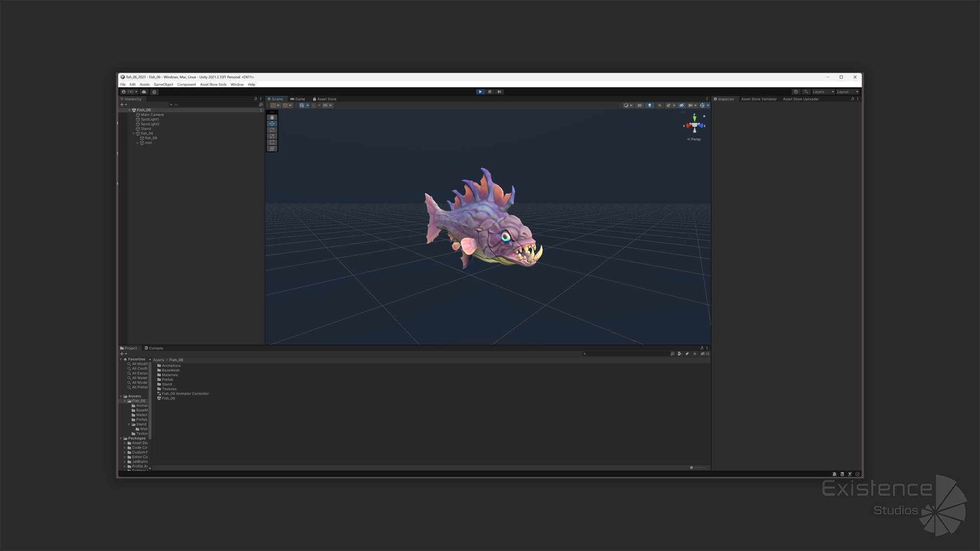Focus the Hierarchy search field
Screen dimensions: 980x551
tap(213, 105)
